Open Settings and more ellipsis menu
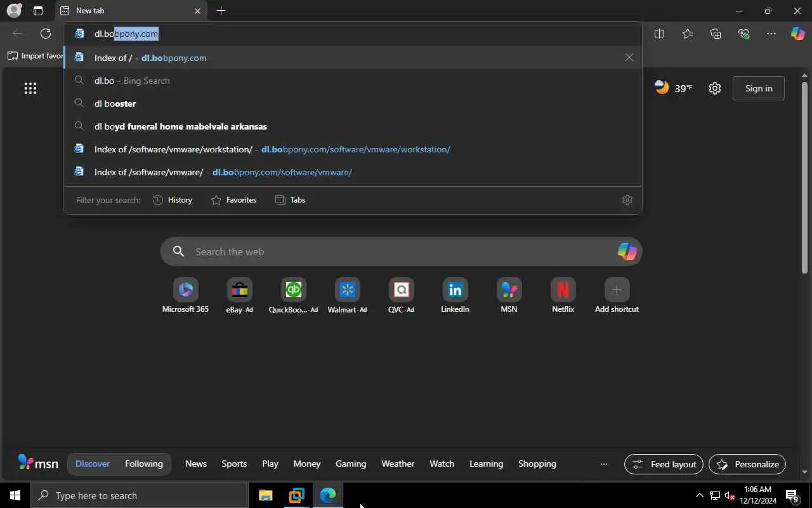 point(771,34)
